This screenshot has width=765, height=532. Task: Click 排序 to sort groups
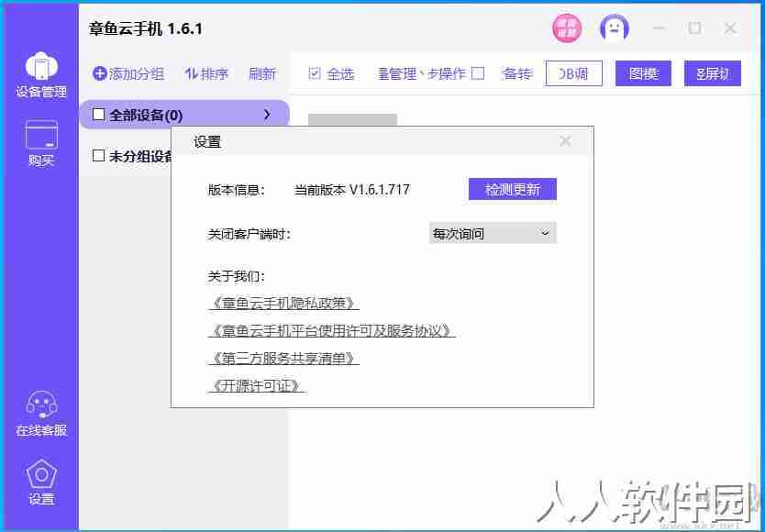point(206,73)
